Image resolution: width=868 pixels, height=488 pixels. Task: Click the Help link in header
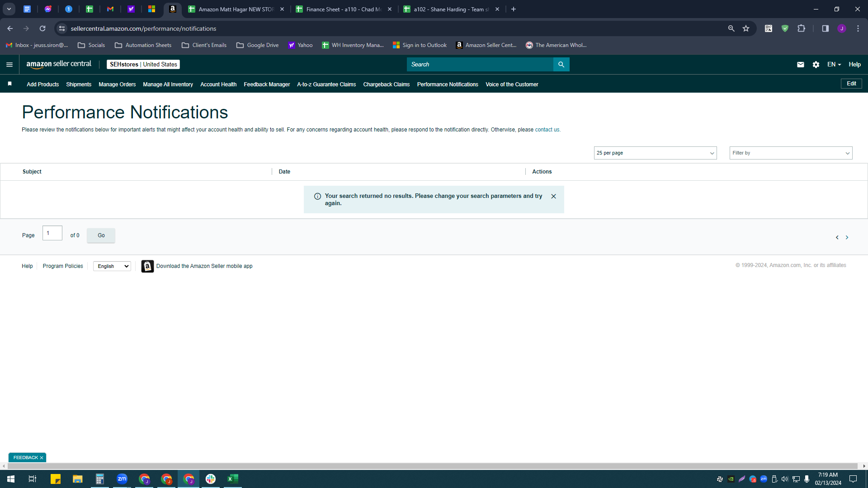pyautogui.click(x=854, y=65)
